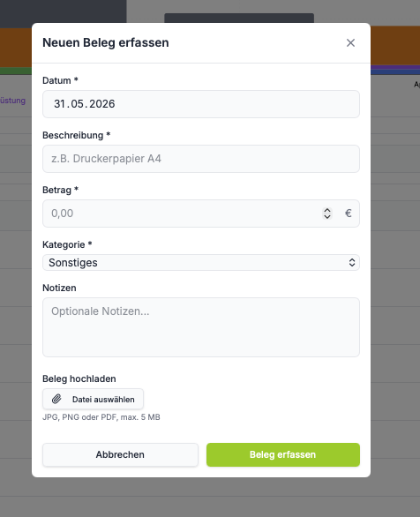Click into the Optionale Notizen textarea

click(x=201, y=327)
